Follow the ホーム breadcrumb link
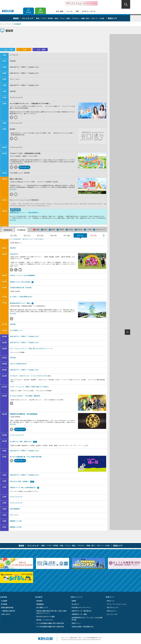The image size is (141, 644). [x=2, y=24]
